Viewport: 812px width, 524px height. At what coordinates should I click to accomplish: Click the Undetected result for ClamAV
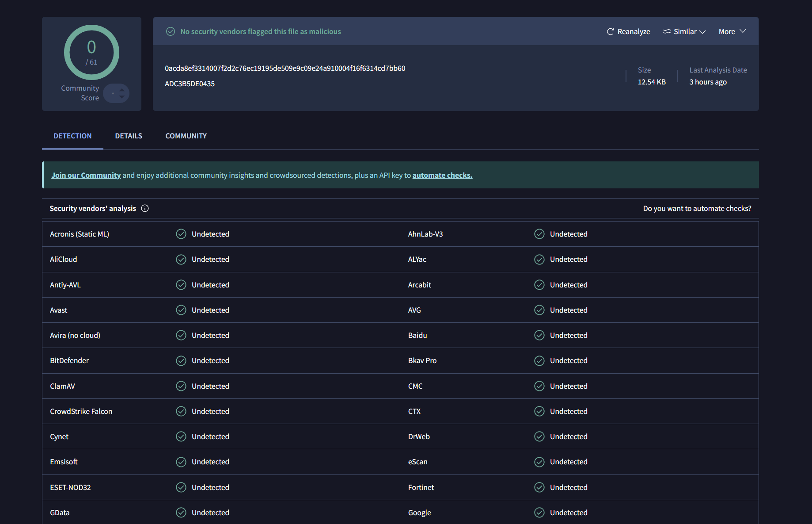[210, 386]
